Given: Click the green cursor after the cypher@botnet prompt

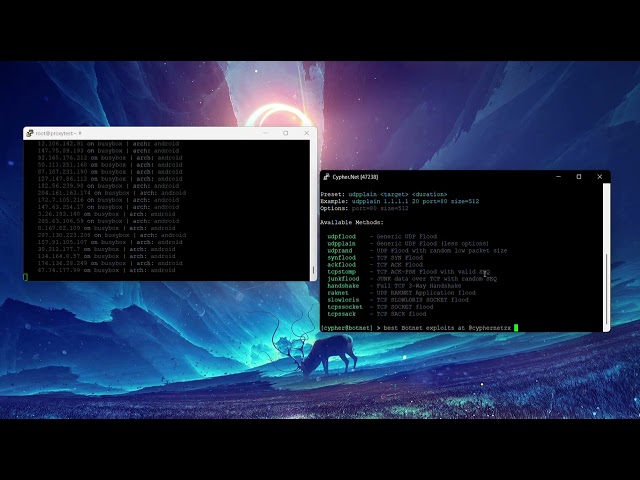Looking at the screenshot, I should coord(516,328).
